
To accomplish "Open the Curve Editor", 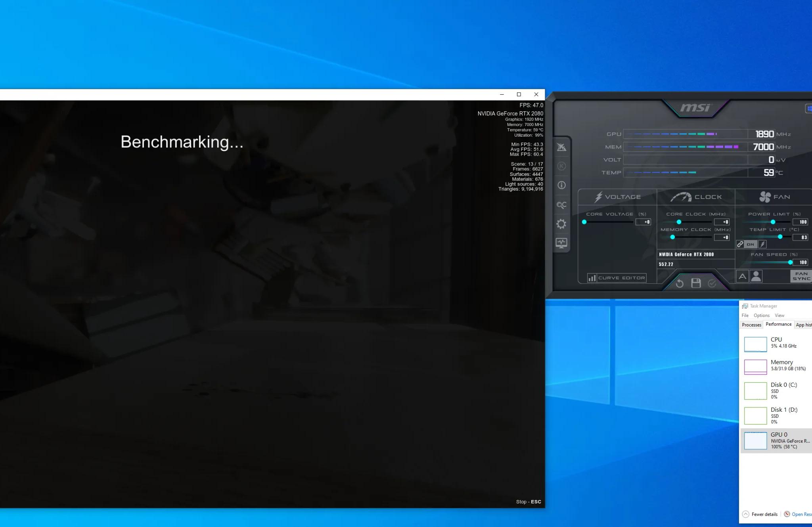I will (617, 278).
